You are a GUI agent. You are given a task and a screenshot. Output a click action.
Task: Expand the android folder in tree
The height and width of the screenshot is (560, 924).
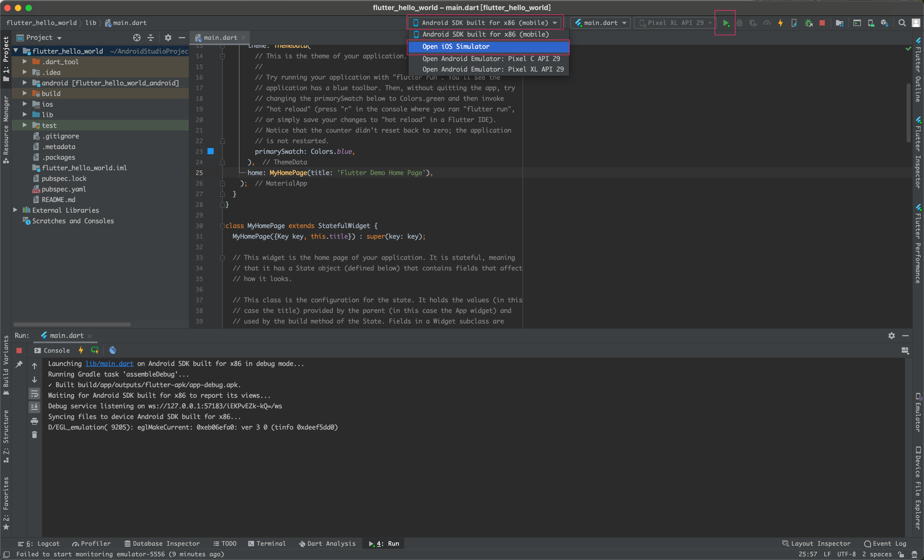pos(25,83)
